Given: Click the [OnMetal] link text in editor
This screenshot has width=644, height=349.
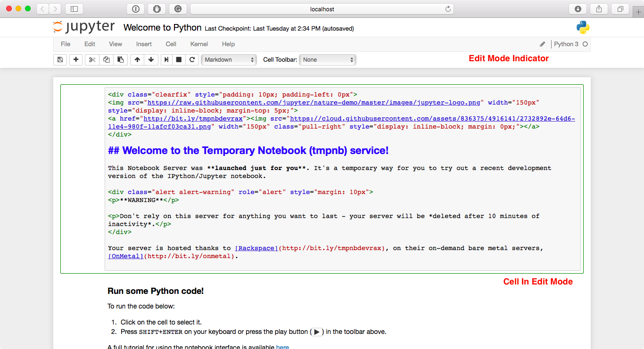Looking at the screenshot, I should 126,256.
